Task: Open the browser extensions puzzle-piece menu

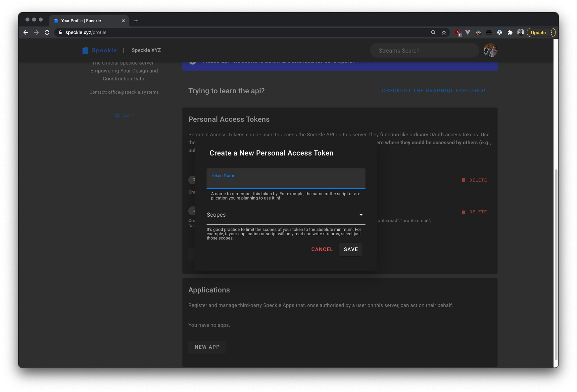Action: click(510, 32)
